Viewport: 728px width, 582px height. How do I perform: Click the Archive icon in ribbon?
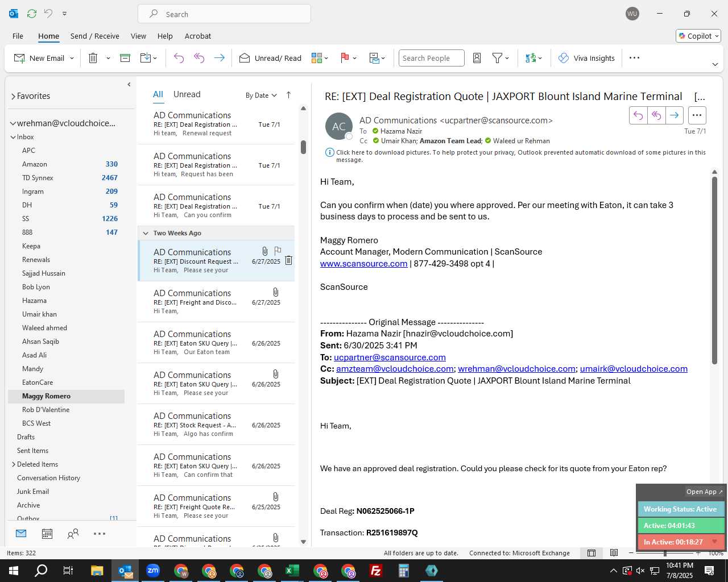125,58
